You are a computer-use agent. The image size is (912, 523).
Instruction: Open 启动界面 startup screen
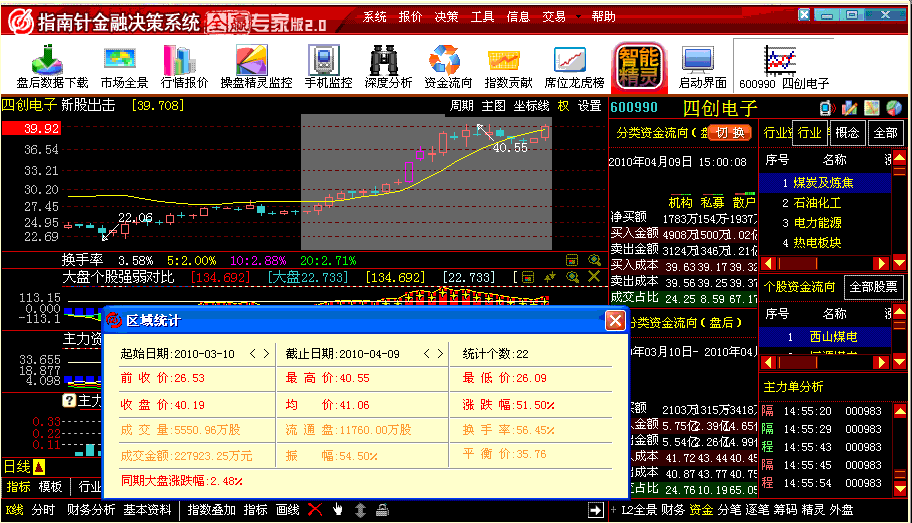(x=702, y=67)
